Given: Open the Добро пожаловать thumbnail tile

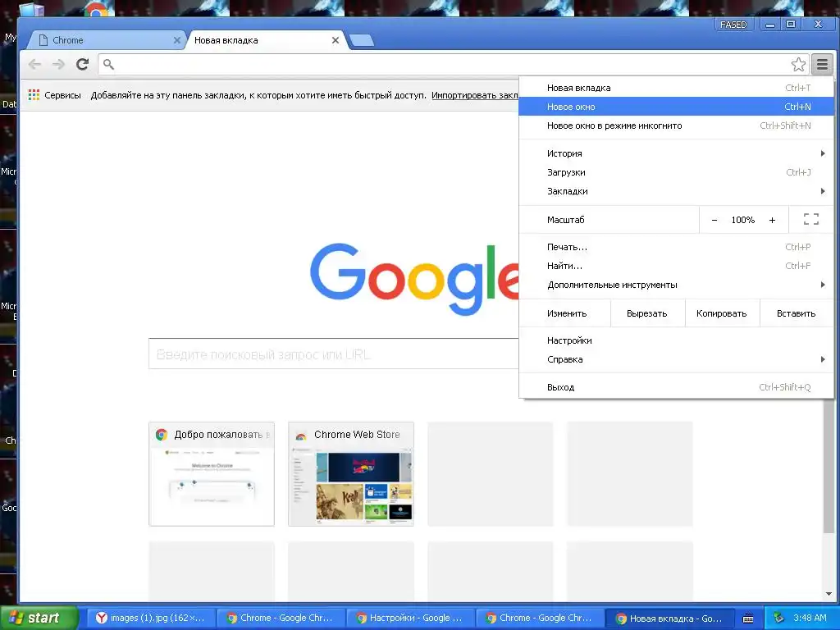Looking at the screenshot, I should pos(212,474).
